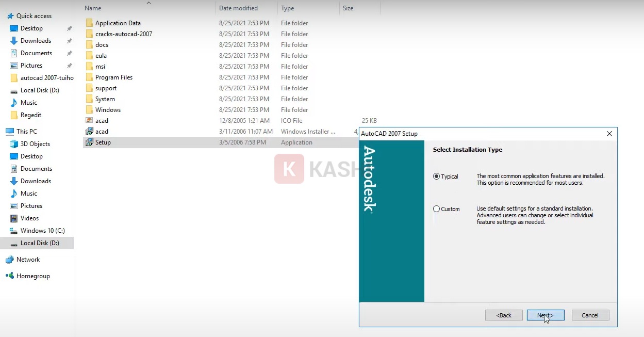644x337 pixels.
Task: Sort files by Name column header
Action: pyautogui.click(x=93, y=8)
